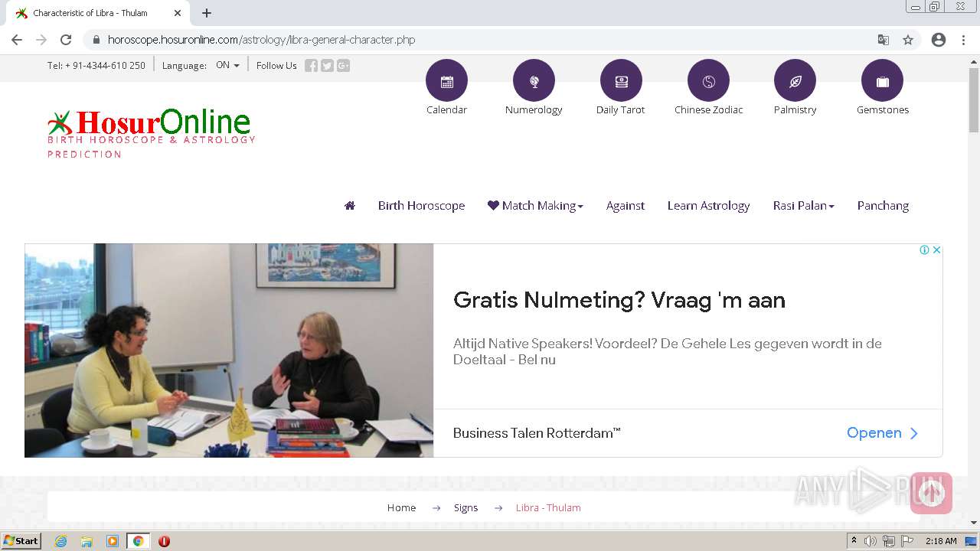980x551 pixels.
Task: Click the scrollbar down arrow
Action: [974, 523]
